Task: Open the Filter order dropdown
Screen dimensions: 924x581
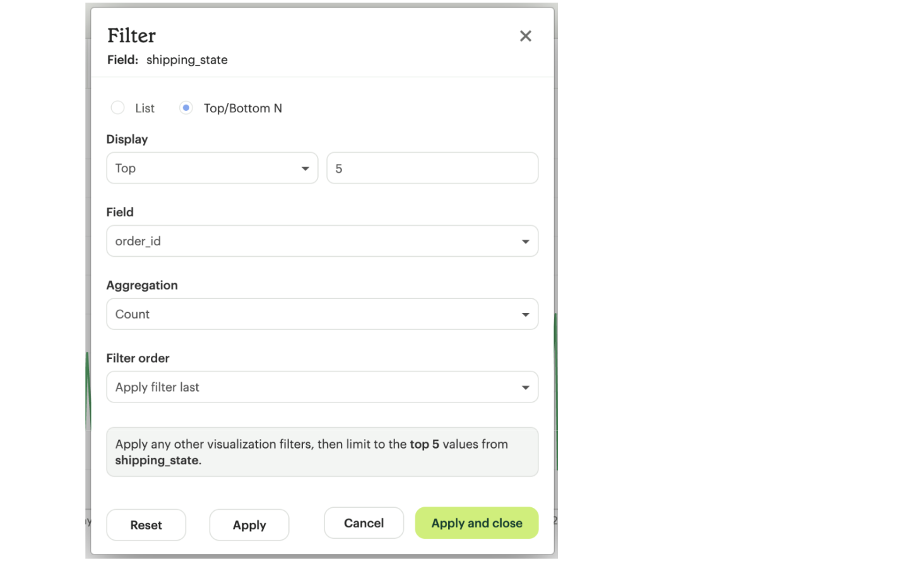Action: click(322, 387)
